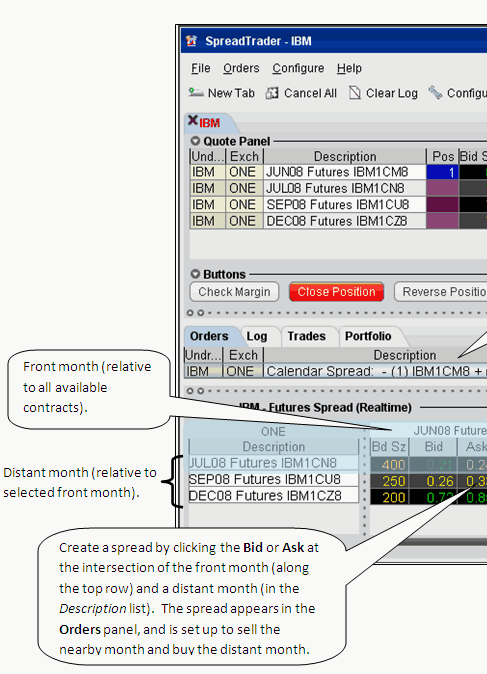Collapse the Buttons section
Viewport: 487px width, 674px height.
point(195,274)
